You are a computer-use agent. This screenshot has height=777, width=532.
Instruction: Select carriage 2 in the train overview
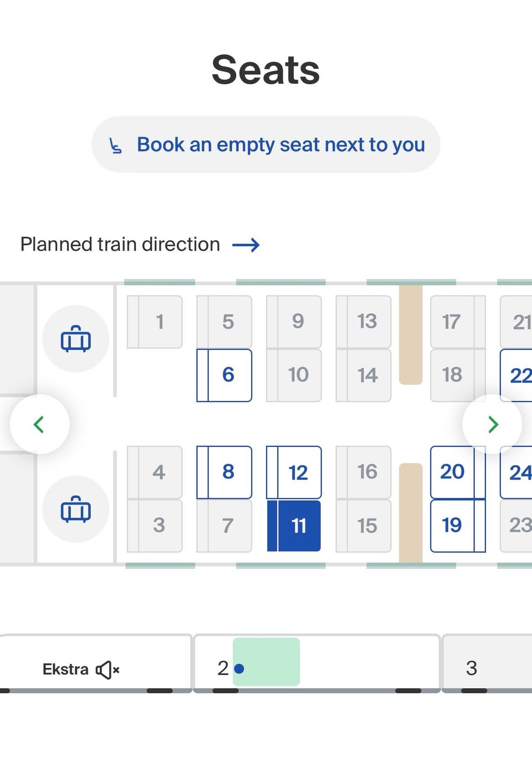tap(223, 668)
